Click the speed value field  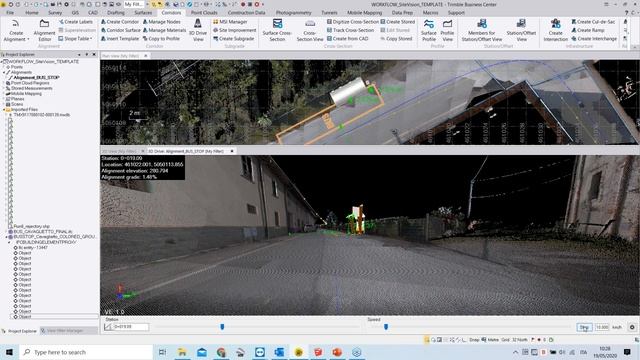tap(602, 327)
